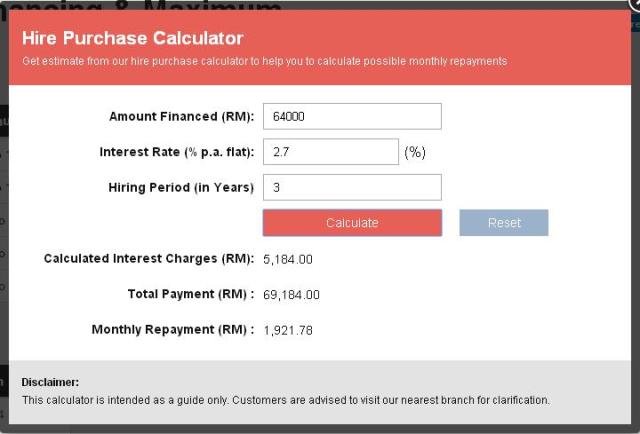Click the Monthly Repayment (RM) label
The height and width of the screenshot is (434, 640).
click(x=173, y=330)
